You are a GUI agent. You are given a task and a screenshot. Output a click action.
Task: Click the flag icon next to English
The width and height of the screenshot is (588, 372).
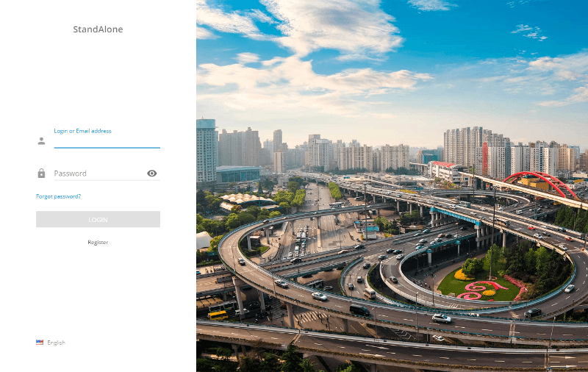(x=40, y=342)
